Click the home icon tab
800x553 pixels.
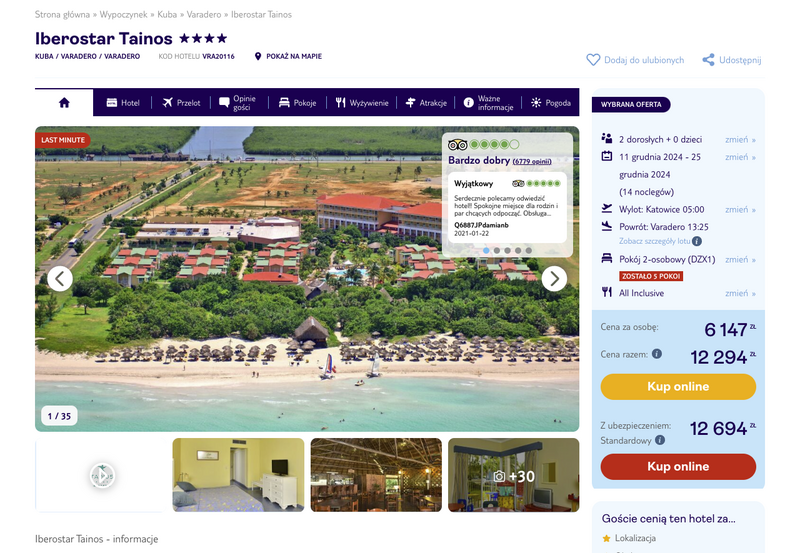point(64,103)
